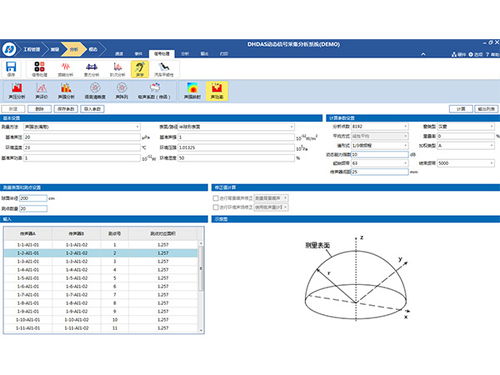Click the colorful sound intensity heat-map icon
Screen dimensions: 500x375
point(192,91)
